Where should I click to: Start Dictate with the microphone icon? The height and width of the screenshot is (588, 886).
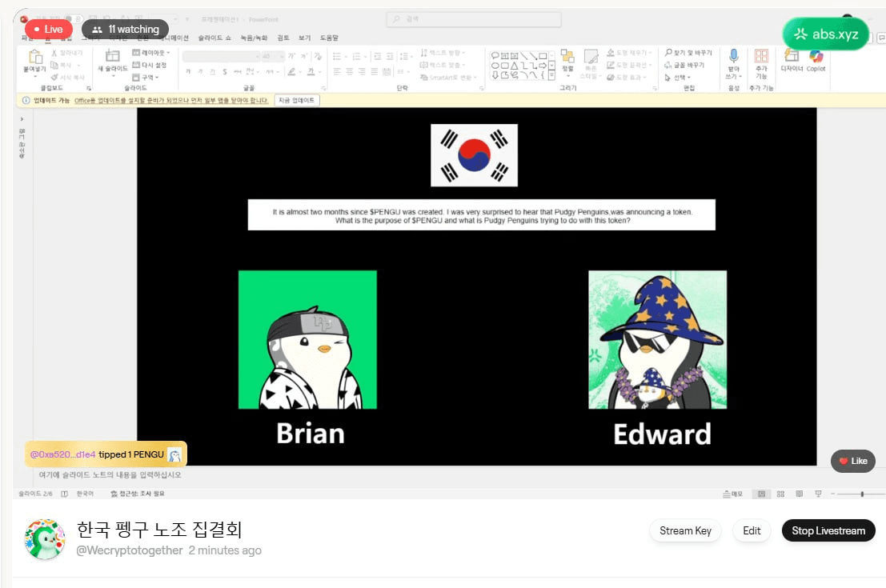pos(733,55)
